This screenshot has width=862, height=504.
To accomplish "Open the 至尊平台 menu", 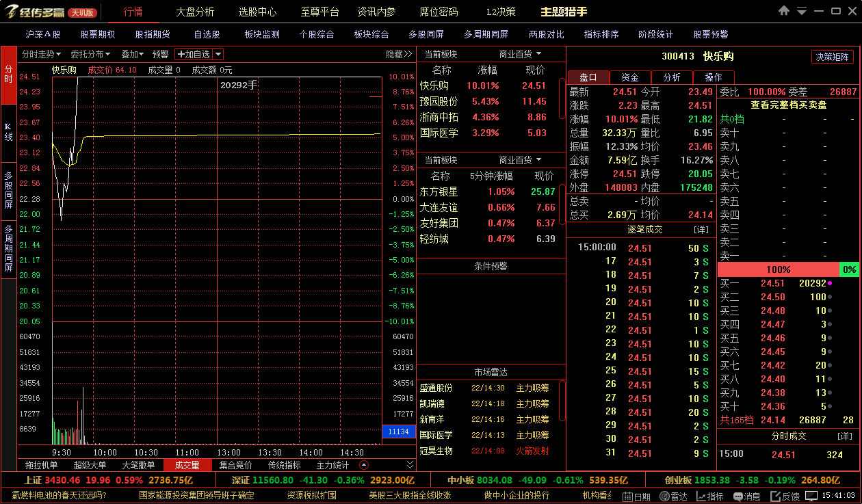I will click(320, 12).
